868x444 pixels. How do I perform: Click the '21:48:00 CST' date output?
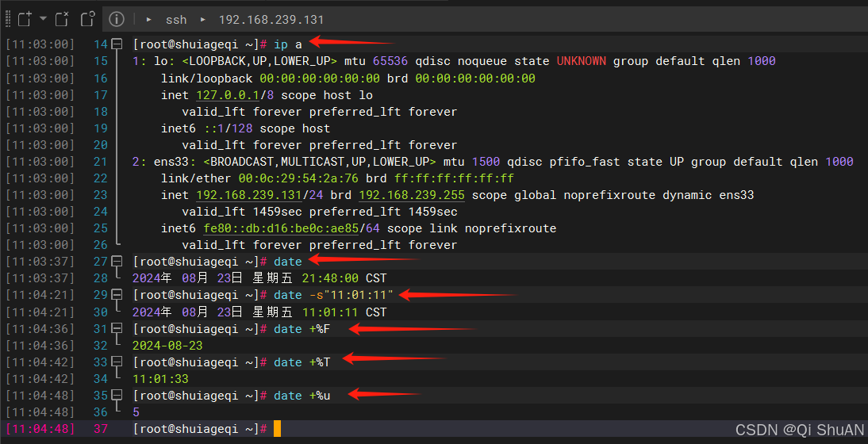(344, 277)
